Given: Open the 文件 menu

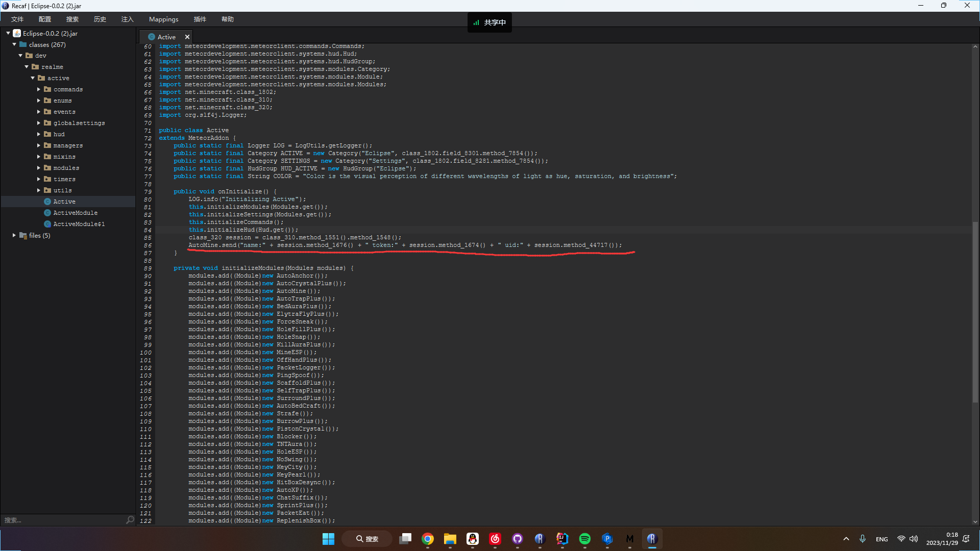Looking at the screenshot, I should click(17, 19).
